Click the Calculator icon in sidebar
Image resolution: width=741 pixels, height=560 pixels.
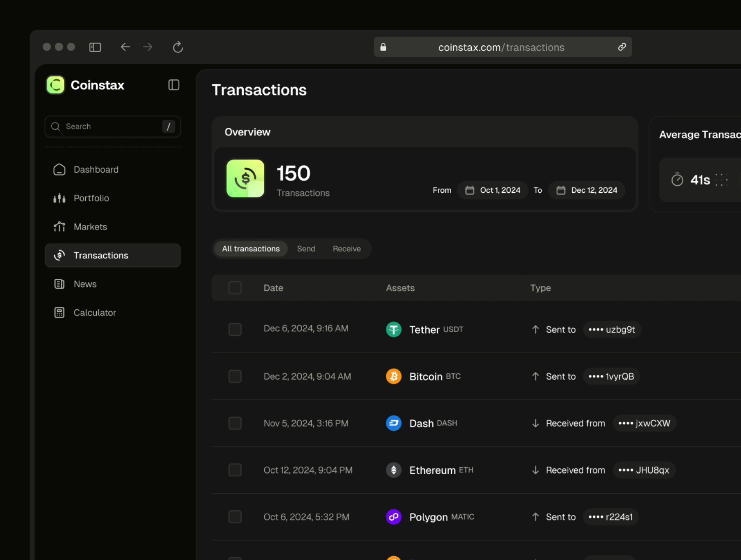pos(59,313)
